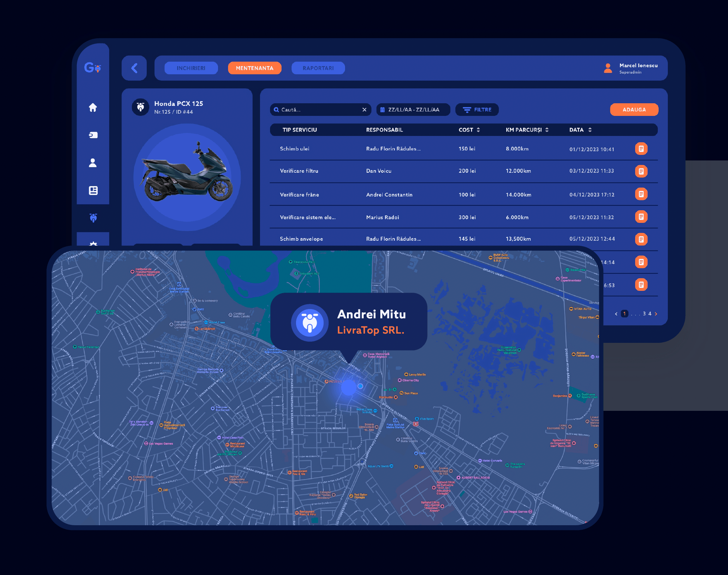Click the AUBERT BALLROOM map pin
The image size is (728, 575).
(459, 477)
